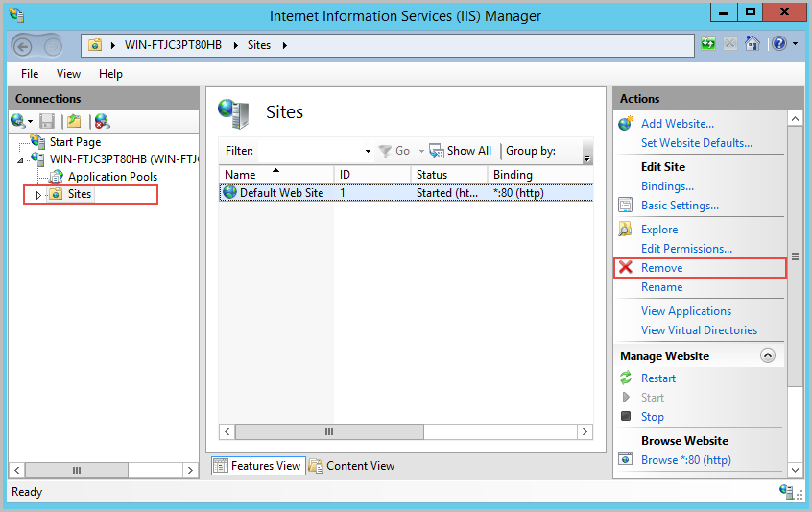Click the green Restart icon

(626, 378)
